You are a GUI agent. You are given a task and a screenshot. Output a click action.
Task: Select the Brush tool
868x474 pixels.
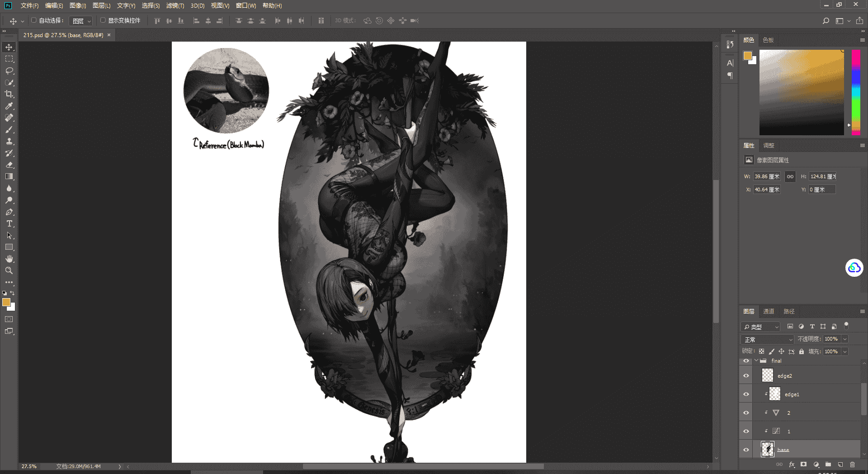9,129
